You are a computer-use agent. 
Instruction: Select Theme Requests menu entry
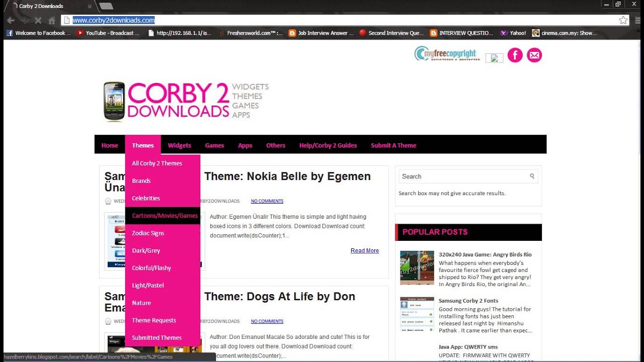coord(163,320)
